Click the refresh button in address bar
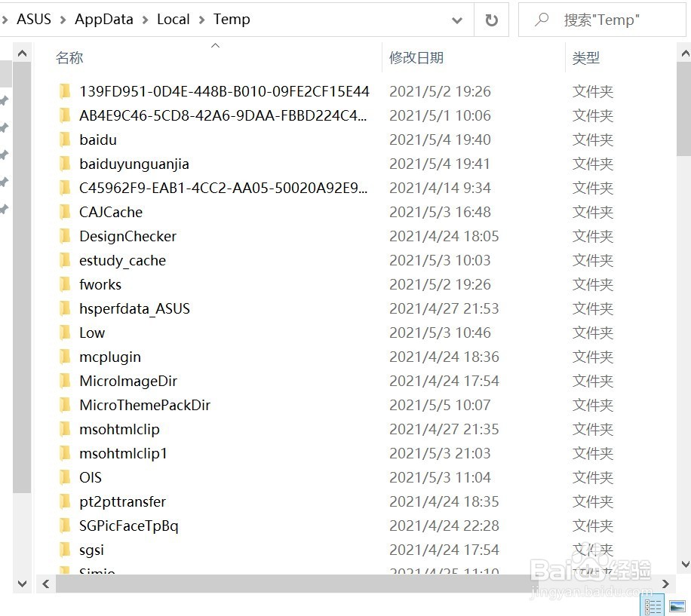Viewport: 691px width, 616px height. pyautogui.click(x=491, y=20)
